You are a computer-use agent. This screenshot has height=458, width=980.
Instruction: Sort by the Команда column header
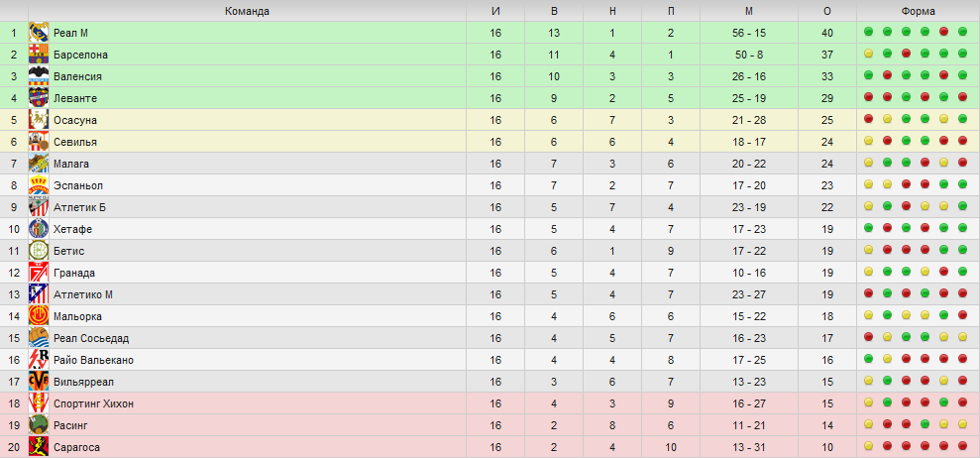pos(248,11)
